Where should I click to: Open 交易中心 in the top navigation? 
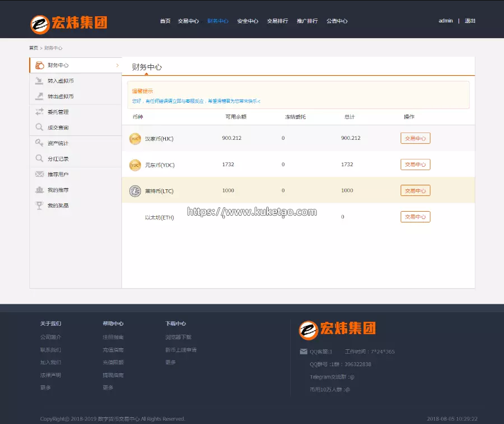[188, 21]
